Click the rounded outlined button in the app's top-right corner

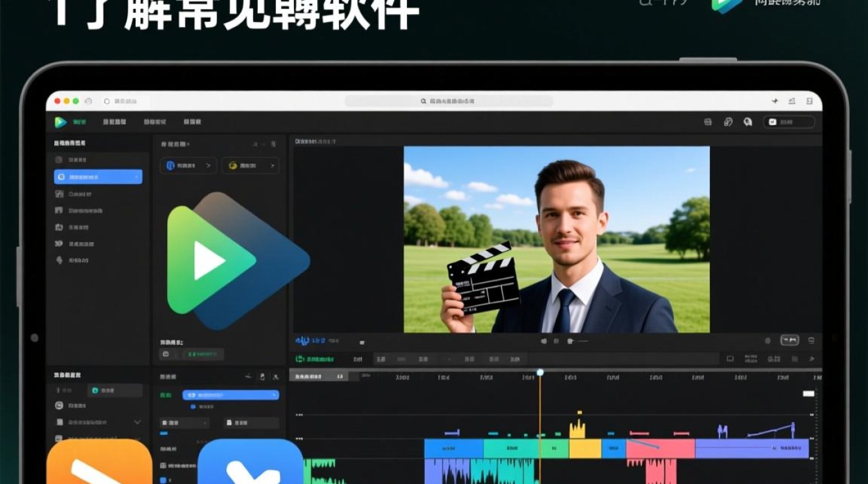[789, 122]
